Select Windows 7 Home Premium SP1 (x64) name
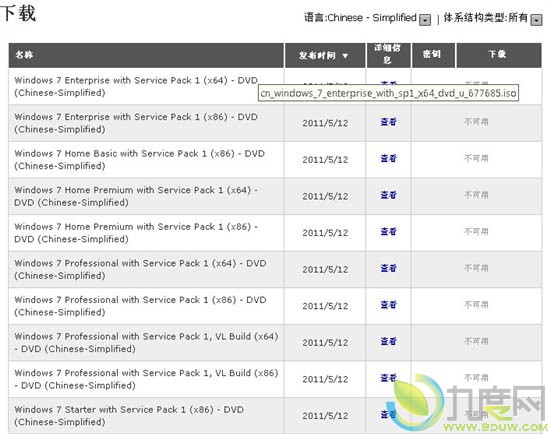The width and height of the screenshot is (550, 434). pyautogui.click(x=136, y=196)
